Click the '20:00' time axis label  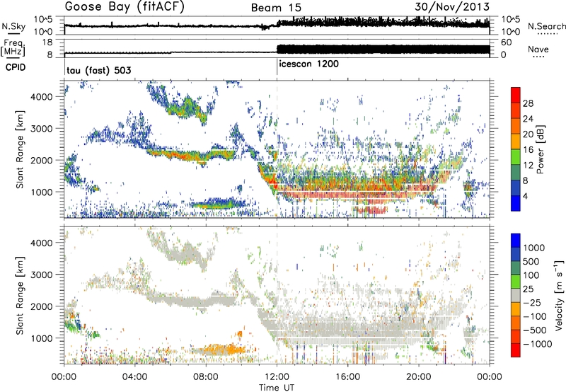(x=419, y=377)
